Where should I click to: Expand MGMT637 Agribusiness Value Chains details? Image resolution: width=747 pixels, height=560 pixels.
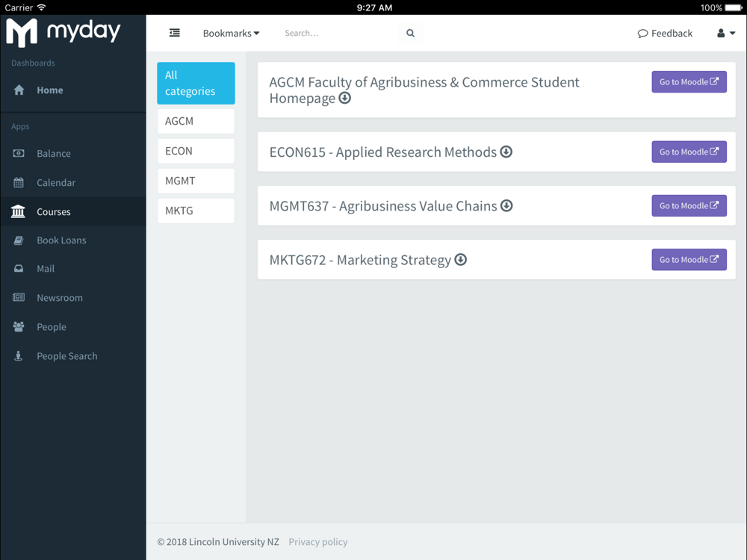(506, 206)
